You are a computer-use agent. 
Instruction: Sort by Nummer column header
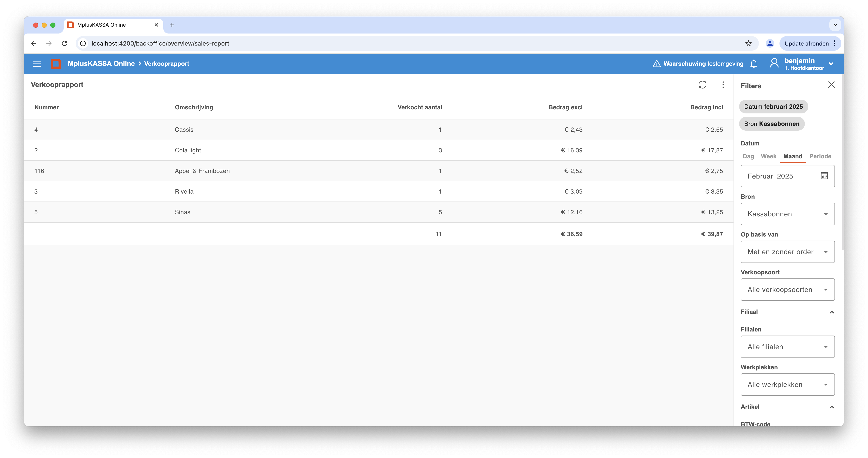coord(46,107)
